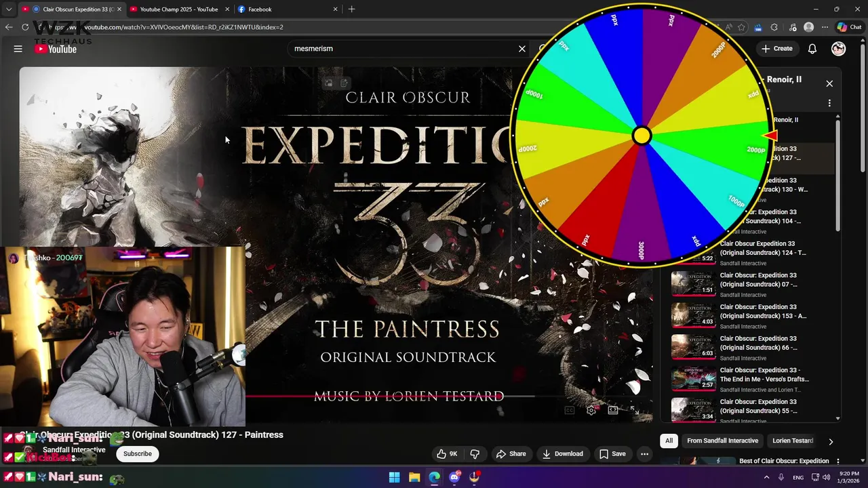The height and width of the screenshot is (488, 868).
Task: Play Expedition 33 soundtrack 130 entry
Action: pos(787,189)
